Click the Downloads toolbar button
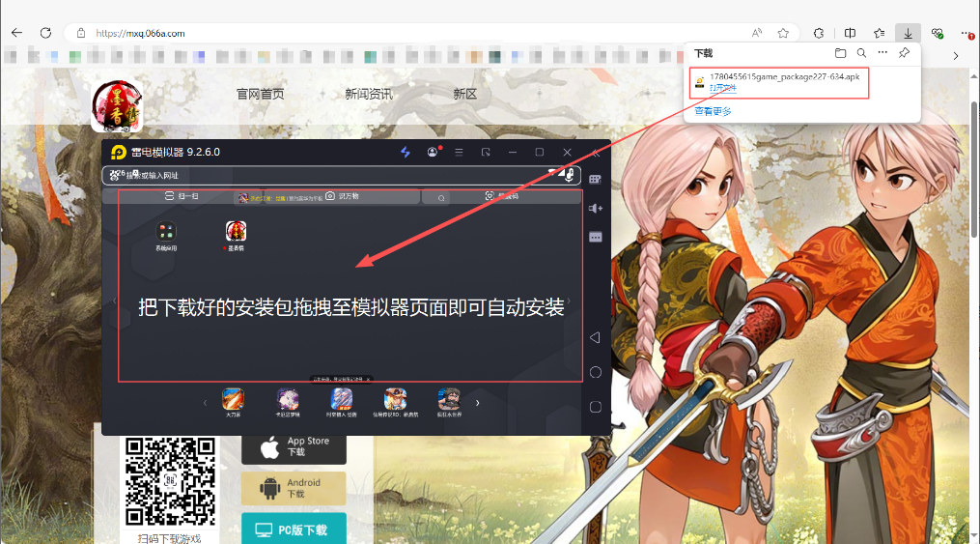980x544 pixels. click(909, 33)
